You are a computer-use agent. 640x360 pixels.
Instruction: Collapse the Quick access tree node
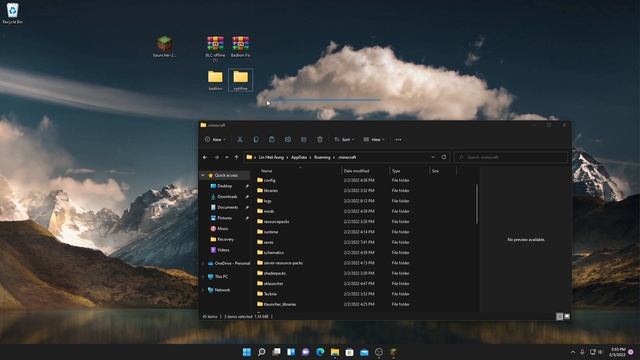203,175
